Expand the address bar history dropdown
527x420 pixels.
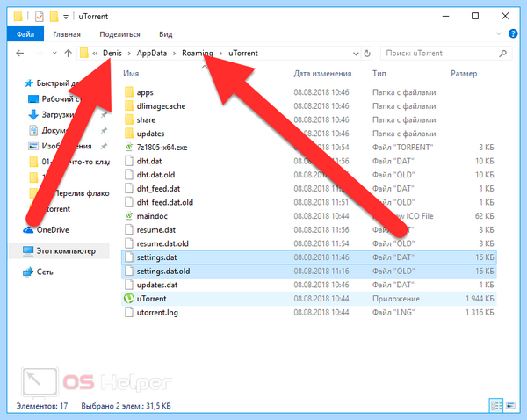pyautogui.click(x=356, y=54)
